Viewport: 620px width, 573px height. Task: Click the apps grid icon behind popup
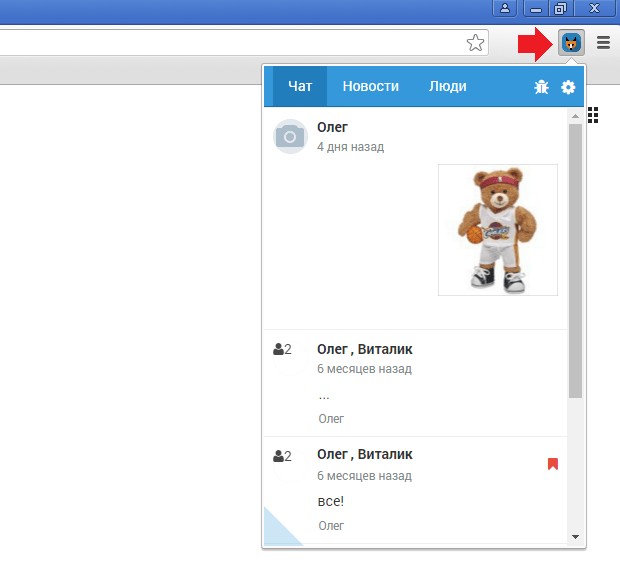593,115
